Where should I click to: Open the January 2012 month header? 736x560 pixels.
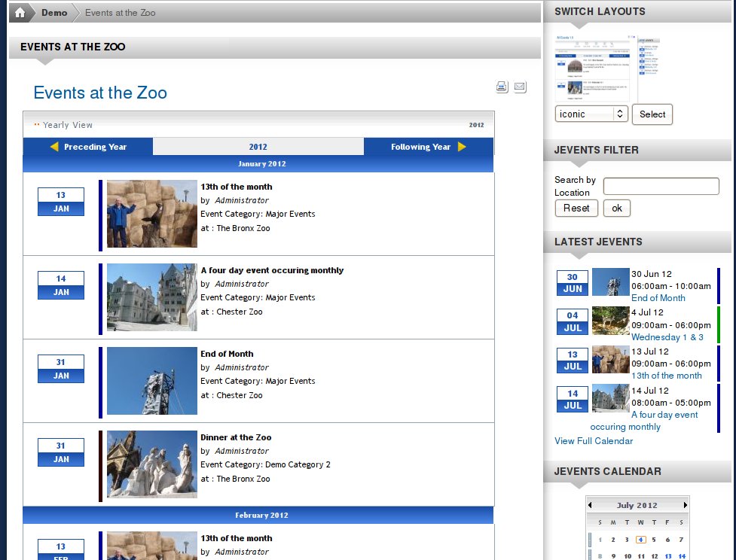[x=261, y=163]
